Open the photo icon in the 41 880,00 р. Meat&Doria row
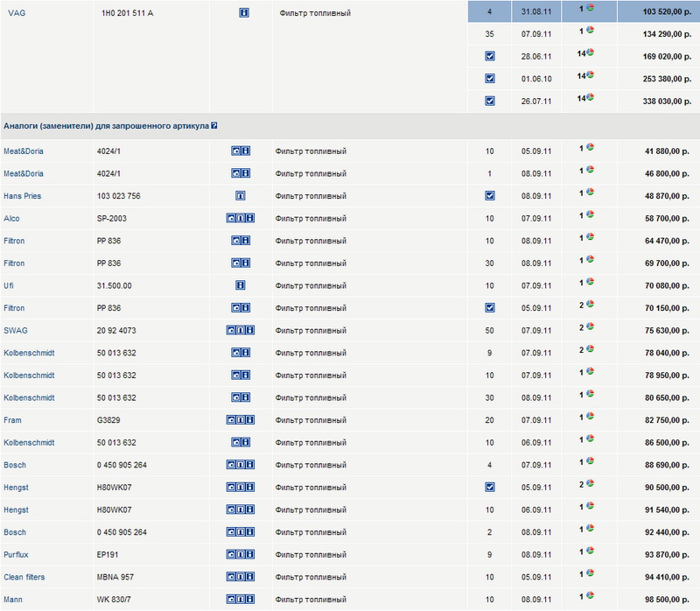 235,151
